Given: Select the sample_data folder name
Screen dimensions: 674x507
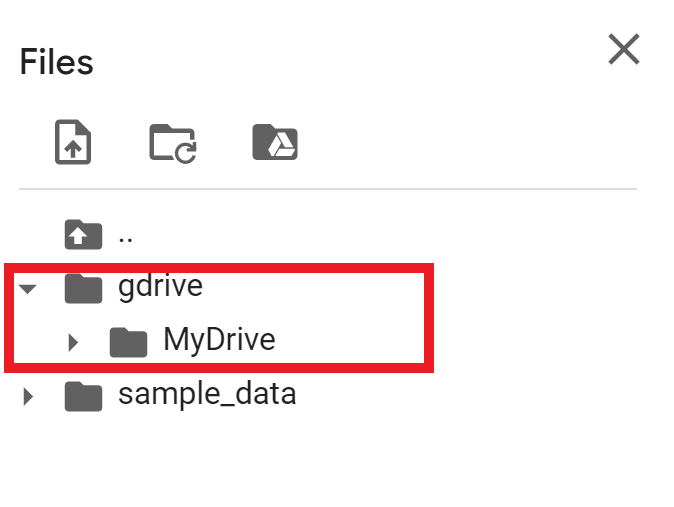Looking at the screenshot, I should click(207, 395).
